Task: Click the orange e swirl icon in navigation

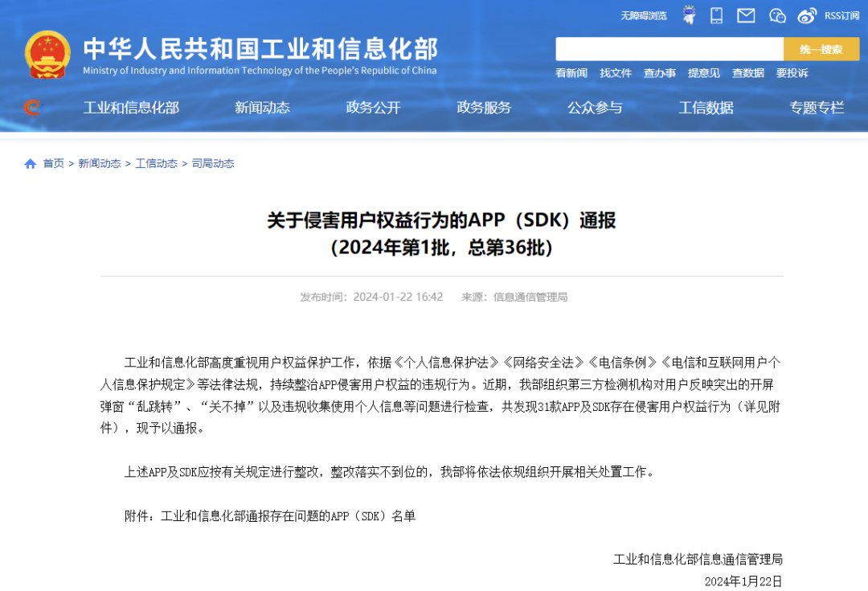Action: [33, 106]
